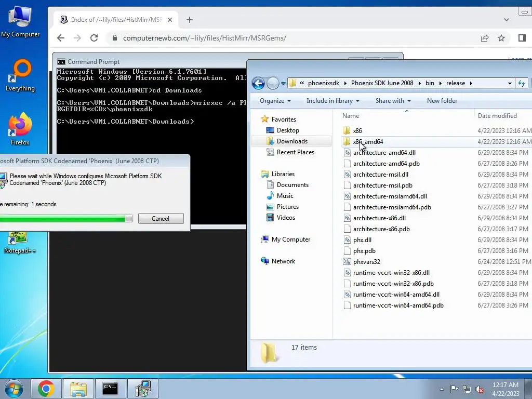Open a new Chrome tab
Viewport: 532px width, 399px height.
click(x=190, y=20)
